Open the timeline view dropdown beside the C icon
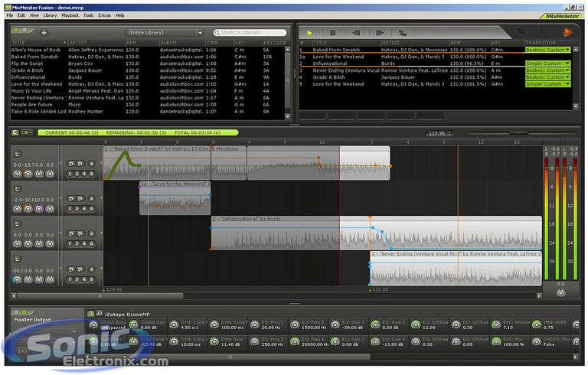The height and width of the screenshot is (375, 588). coord(27,132)
